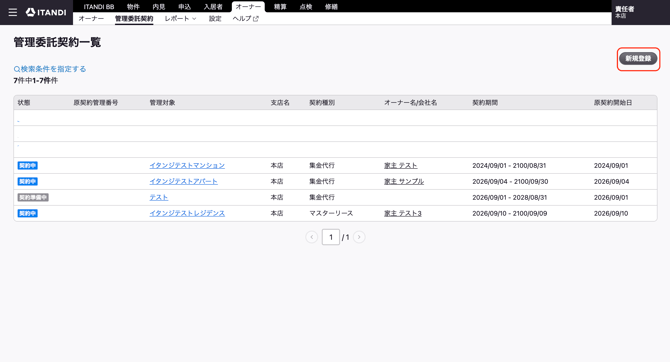Switch to the 修繕 tab
Viewport: 670px width, 362px height.
click(x=331, y=7)
